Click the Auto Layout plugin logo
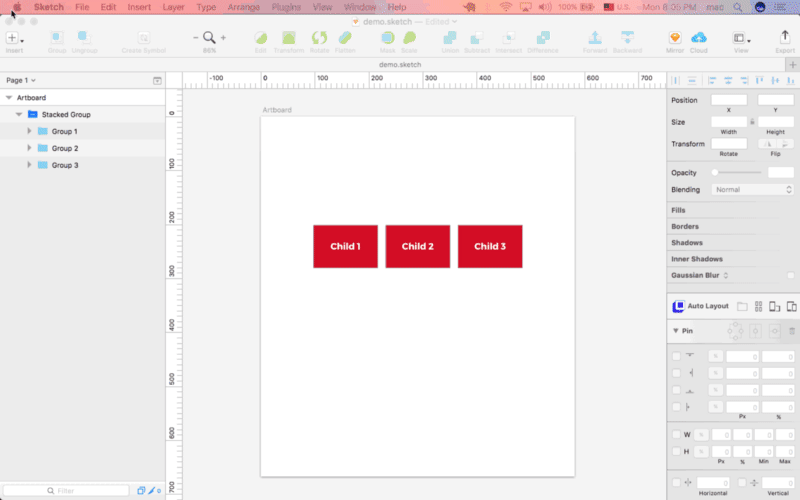800x500 pixels. pos(678,306)
